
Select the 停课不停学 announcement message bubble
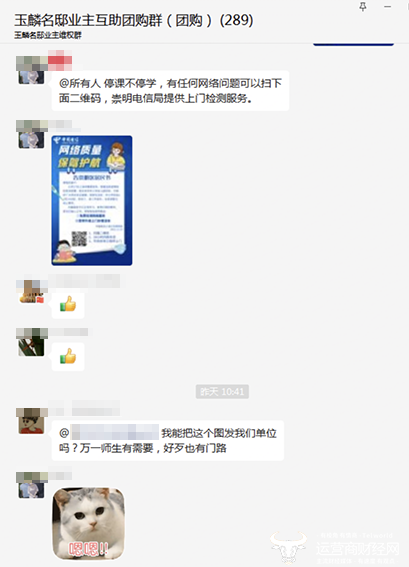coord(170,91)
